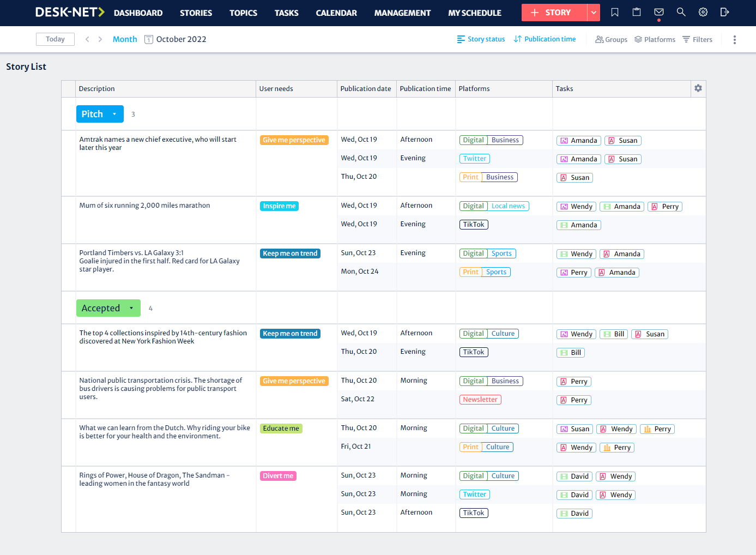Screen dimensions: 756x555
Task: Toggle Groups display in the toolbar
Action: 611,39
